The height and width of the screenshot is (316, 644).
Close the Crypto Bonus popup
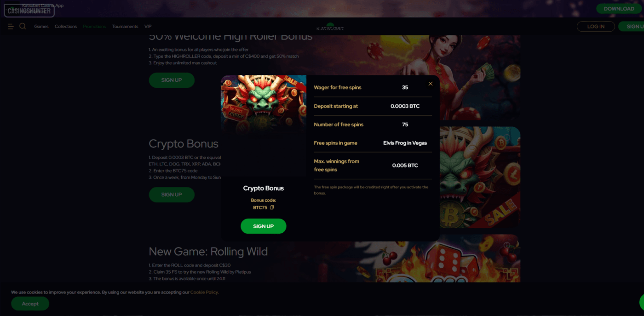click(x=431, y=84)
